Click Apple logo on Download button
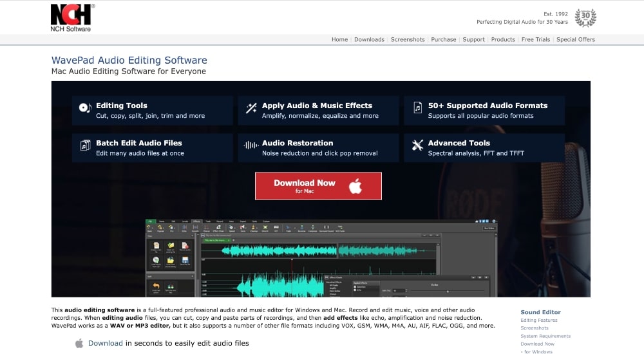Screen dimensions: 644x354 [x=355, y=186]
